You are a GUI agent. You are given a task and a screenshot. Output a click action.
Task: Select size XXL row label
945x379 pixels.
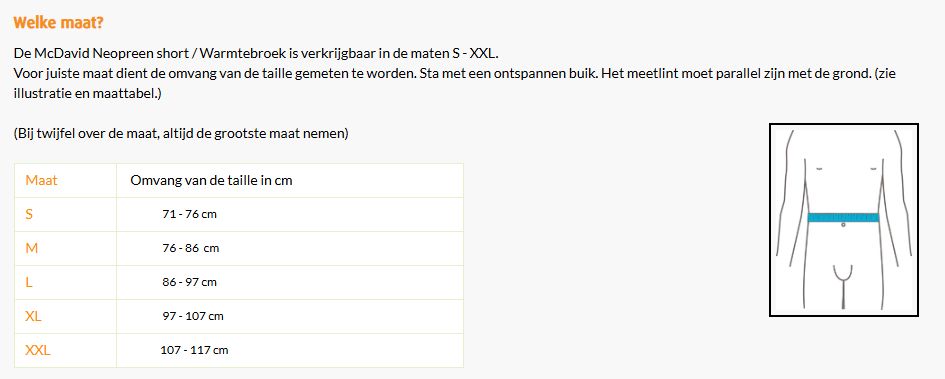click(37, 350)
